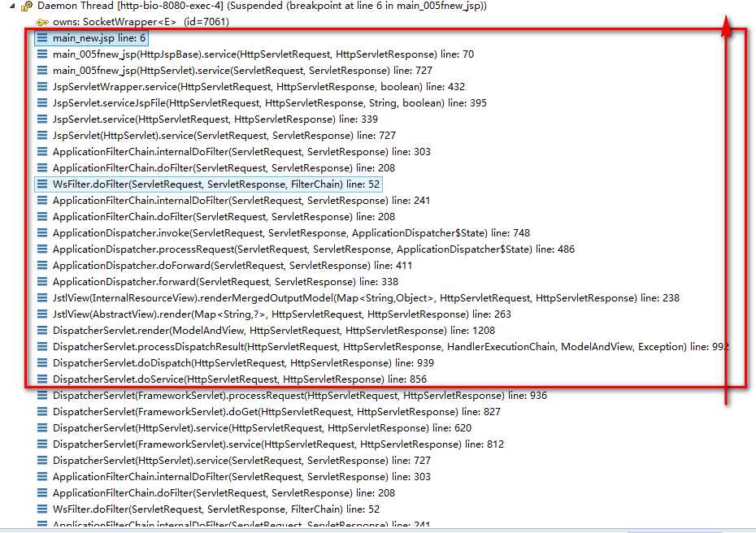
Task: Select JspServlet(HttpServlet).service line: 727
Action: point(224,136)
